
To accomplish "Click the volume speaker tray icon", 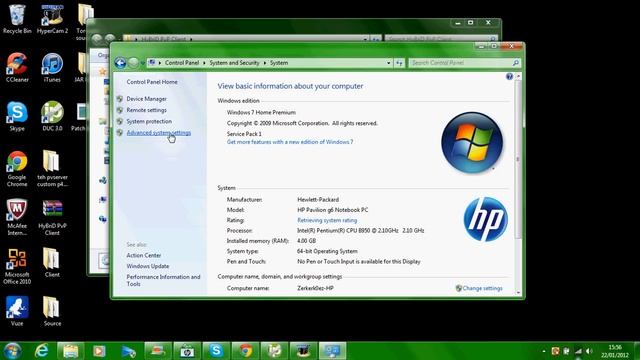I will (589, 351).
